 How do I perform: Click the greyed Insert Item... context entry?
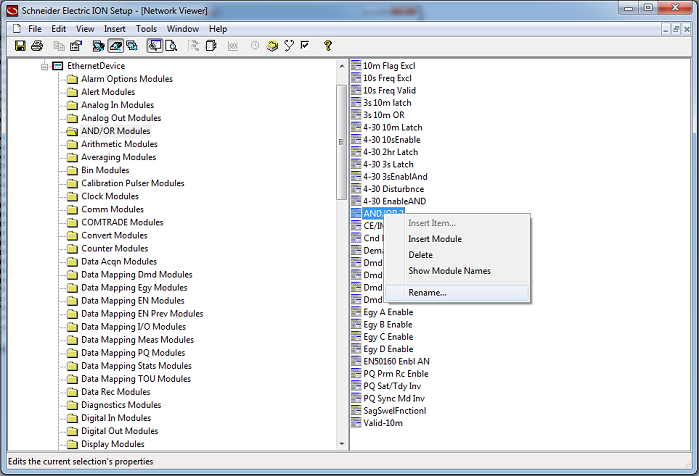pyautogui.click(x=457, y=223)
